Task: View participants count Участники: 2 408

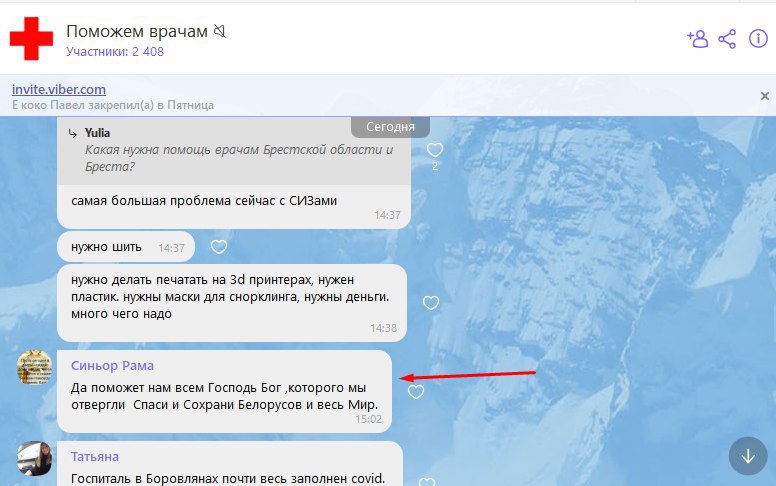Action: coord(115,51)
